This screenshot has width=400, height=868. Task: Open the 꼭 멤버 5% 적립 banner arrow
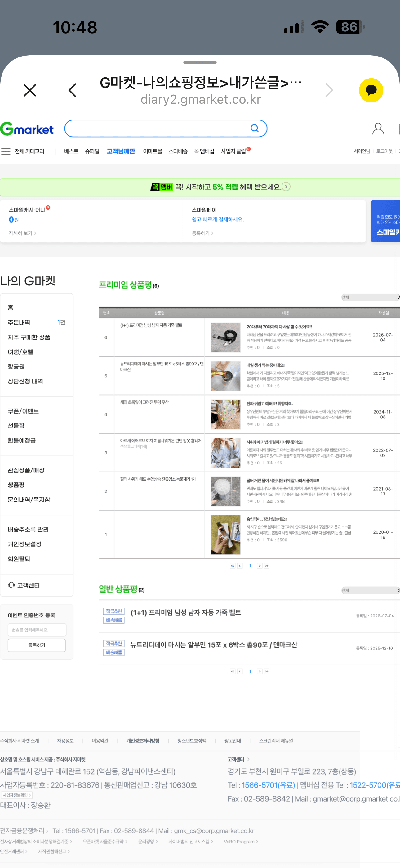pyautogui.click(x=286, y=187)
